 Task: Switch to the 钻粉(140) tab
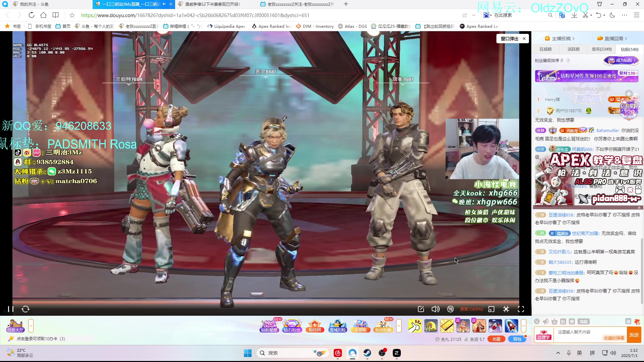(630, 49)
